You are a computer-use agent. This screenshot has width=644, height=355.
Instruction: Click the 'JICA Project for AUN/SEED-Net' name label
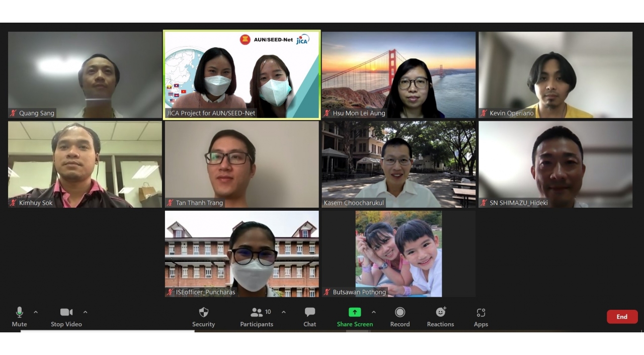[x=211, y=113]
